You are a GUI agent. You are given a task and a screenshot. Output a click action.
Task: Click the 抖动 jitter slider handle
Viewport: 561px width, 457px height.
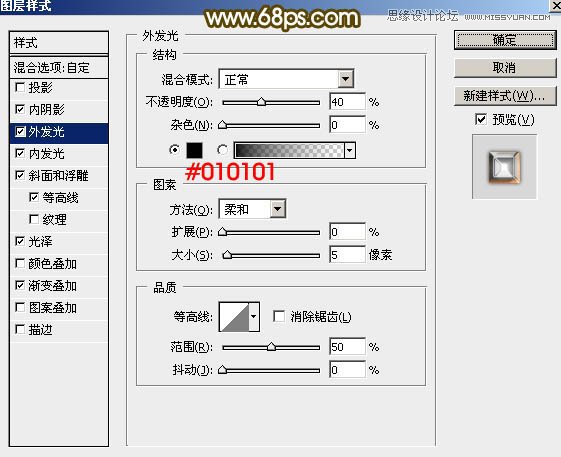[x=223, y=369]
